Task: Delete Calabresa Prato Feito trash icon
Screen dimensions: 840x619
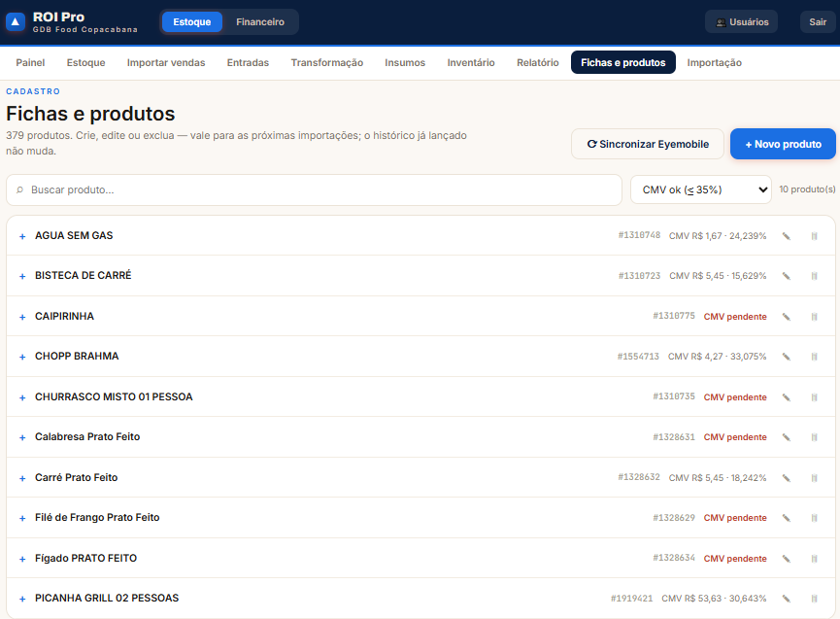Action: 815,437
